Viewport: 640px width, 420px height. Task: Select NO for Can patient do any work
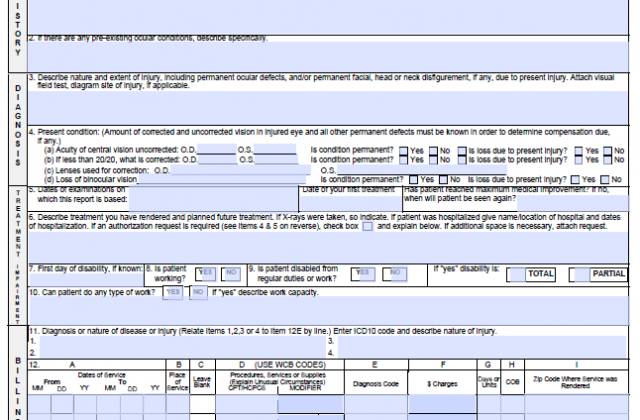click(x=198, y=292)
